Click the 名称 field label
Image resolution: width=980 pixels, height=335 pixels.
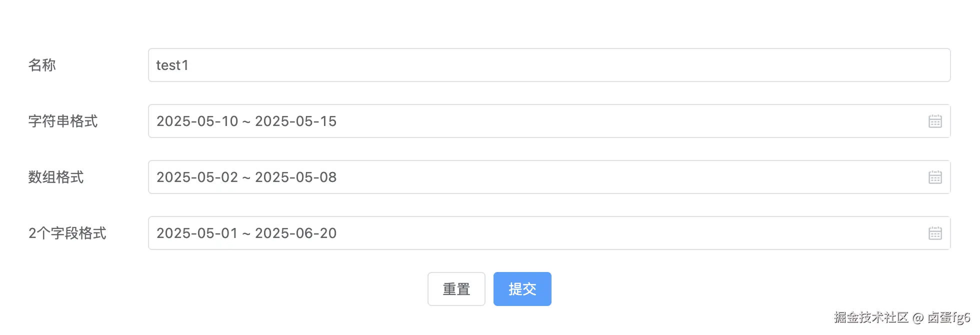click(x=42, y=65)
